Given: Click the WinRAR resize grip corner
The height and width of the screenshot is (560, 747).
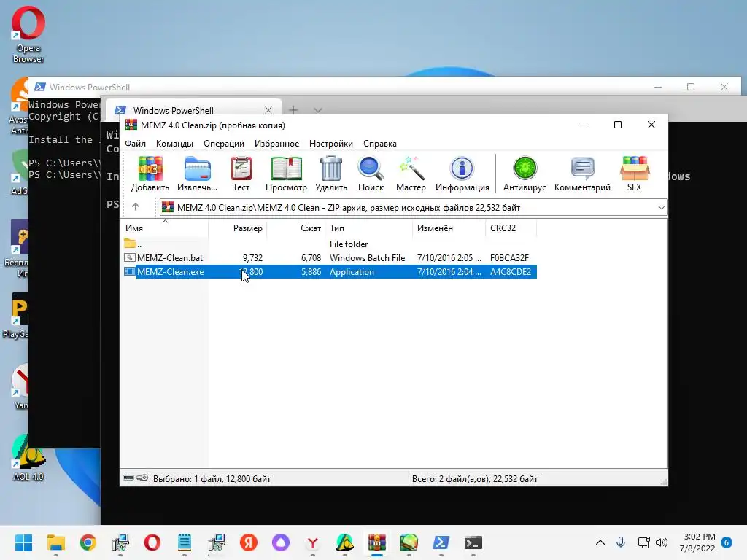Looking at the screenshot, I should click(x=664, y=482).
